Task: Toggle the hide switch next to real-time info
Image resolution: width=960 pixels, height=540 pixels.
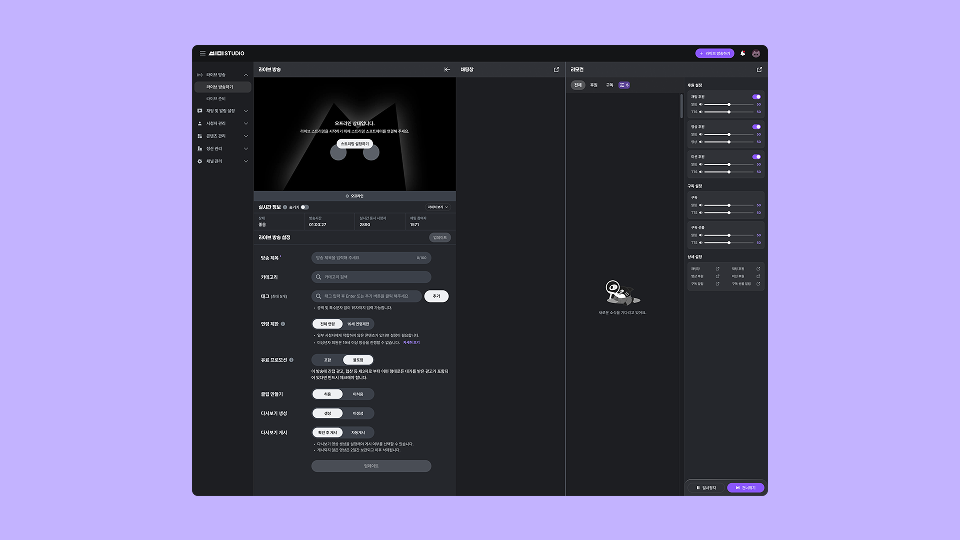Action: click(x=304, y=207)
